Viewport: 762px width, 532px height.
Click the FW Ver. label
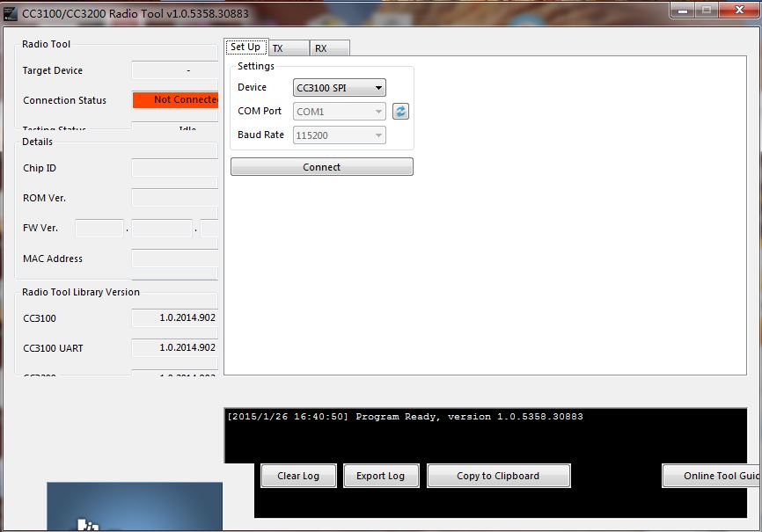point(40,228)
